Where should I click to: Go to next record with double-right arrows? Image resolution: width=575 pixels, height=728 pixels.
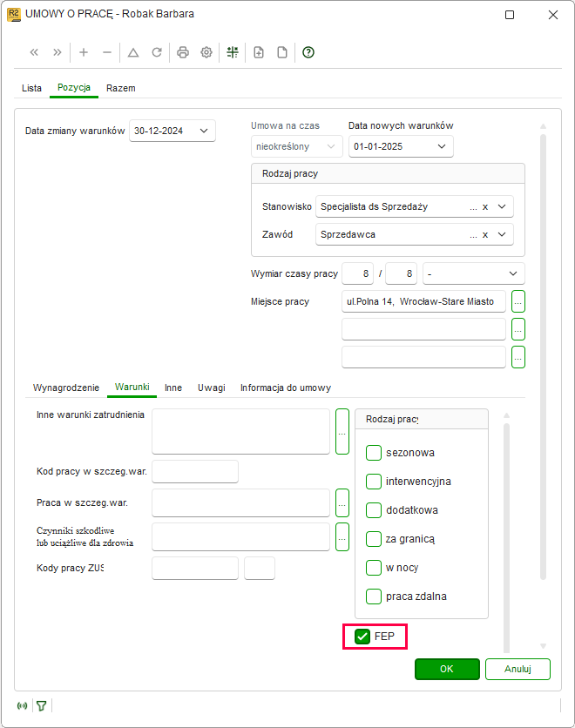(x=57, y=52)
